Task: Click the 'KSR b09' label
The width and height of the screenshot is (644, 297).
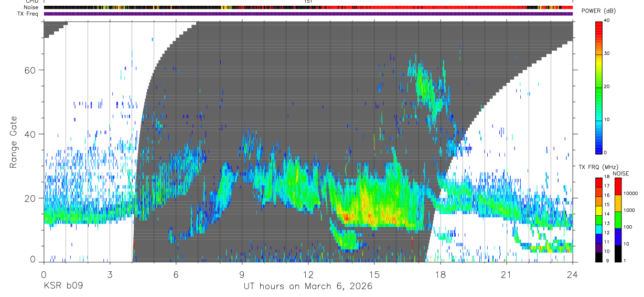Action: (x=63, y=287)
